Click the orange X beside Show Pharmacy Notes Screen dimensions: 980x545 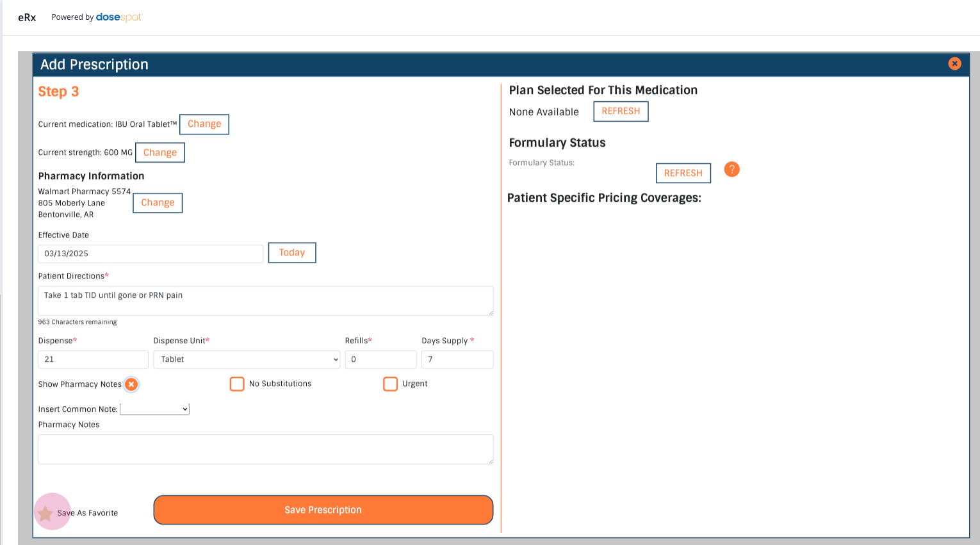coord(131,384)
